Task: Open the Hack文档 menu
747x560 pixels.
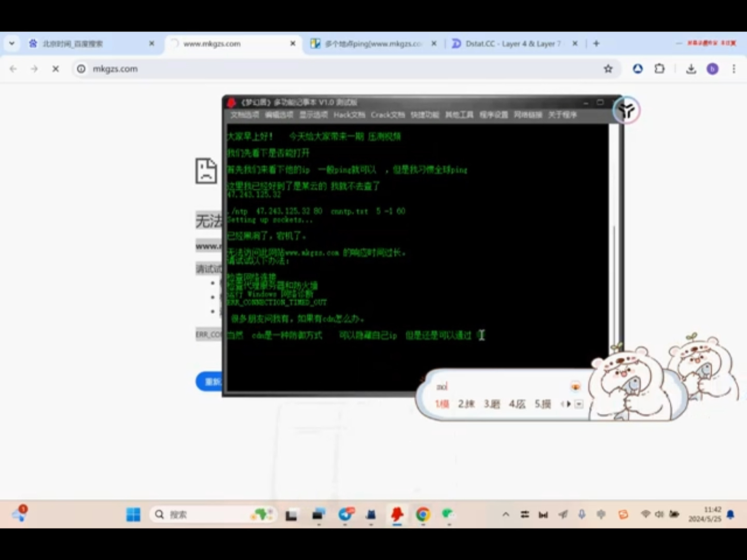Action: (x=349, y=115)
